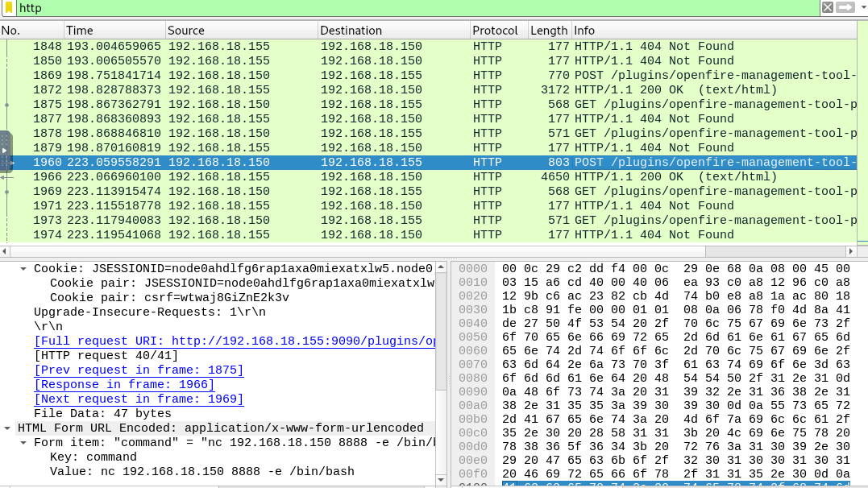Select the JSESSIONID cookie pair line

242,283
